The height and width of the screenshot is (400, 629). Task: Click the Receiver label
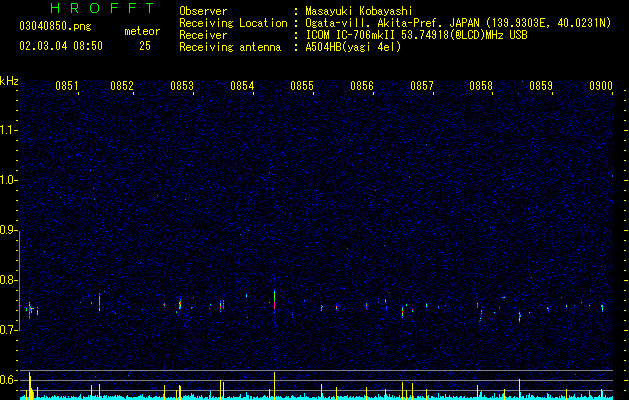[203, 35]
